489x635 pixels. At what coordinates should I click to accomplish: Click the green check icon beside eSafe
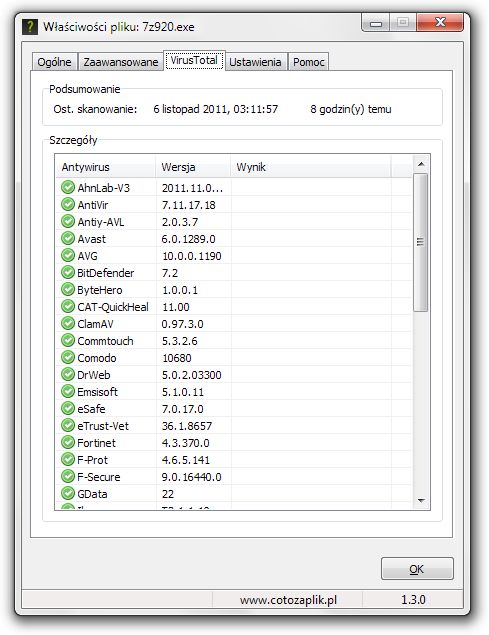click(x=68, y=409)
